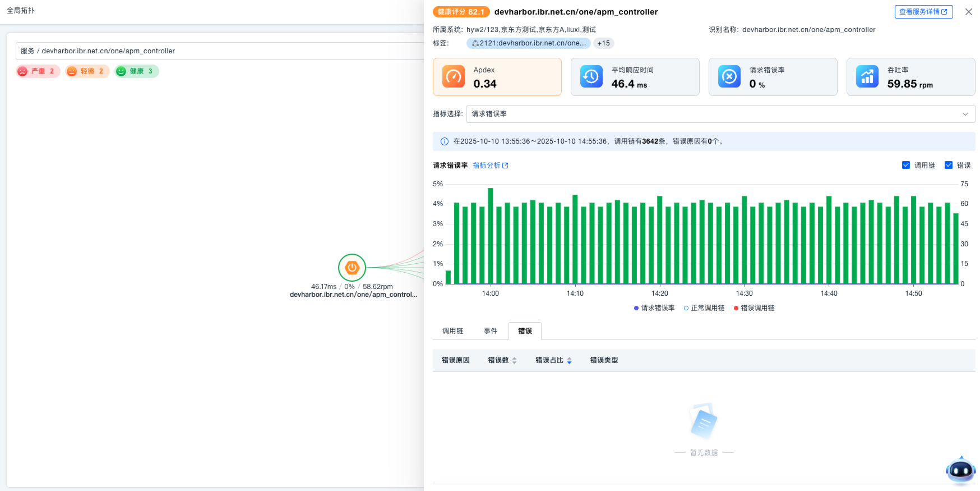Screen dimensions: 980x491
Task: Close the service detail panel
Action: click(968, 12)
